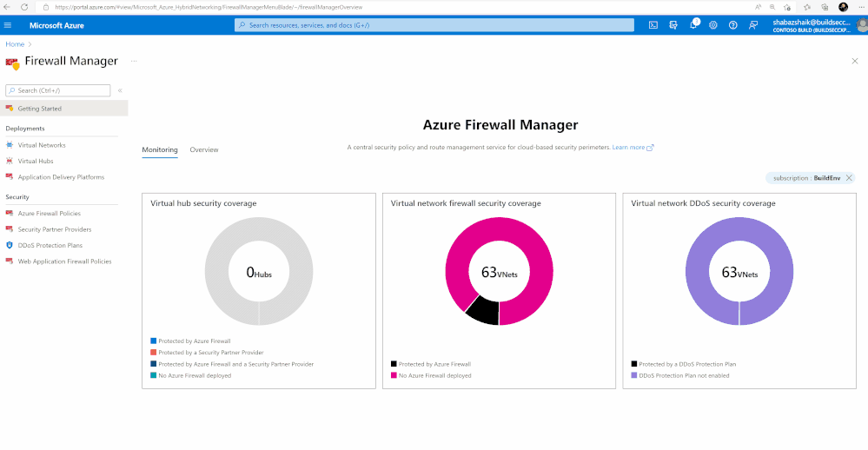Click 'Virtual network firewall security coverage' title
This screenshot has width=868, height=450.
(466, 203)
